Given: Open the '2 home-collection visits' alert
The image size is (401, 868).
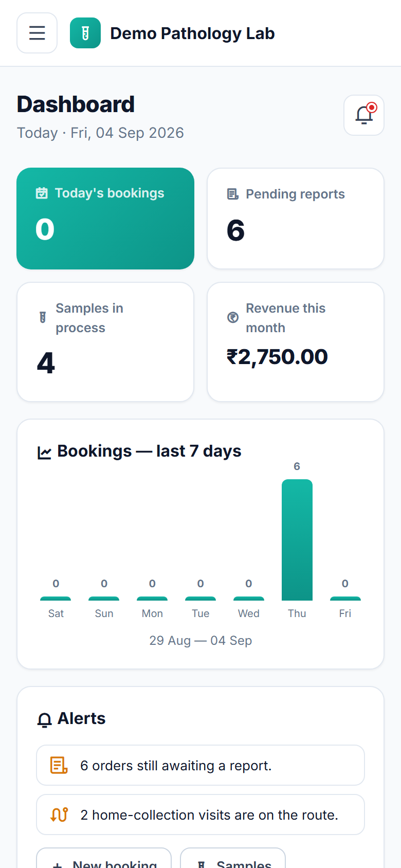Looking at the screenshot, I should coord(200,815).
